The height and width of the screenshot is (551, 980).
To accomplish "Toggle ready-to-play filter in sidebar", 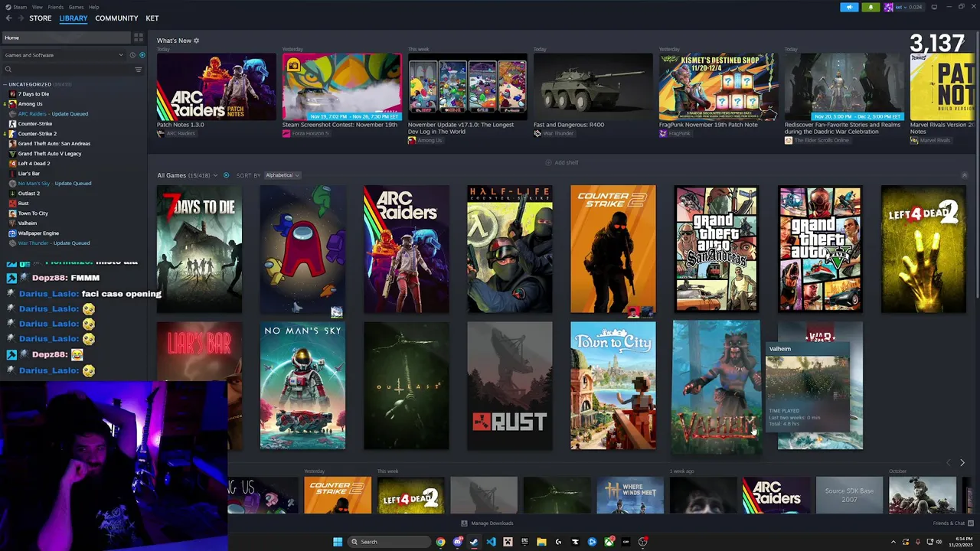I will click(x=142, y=55).
